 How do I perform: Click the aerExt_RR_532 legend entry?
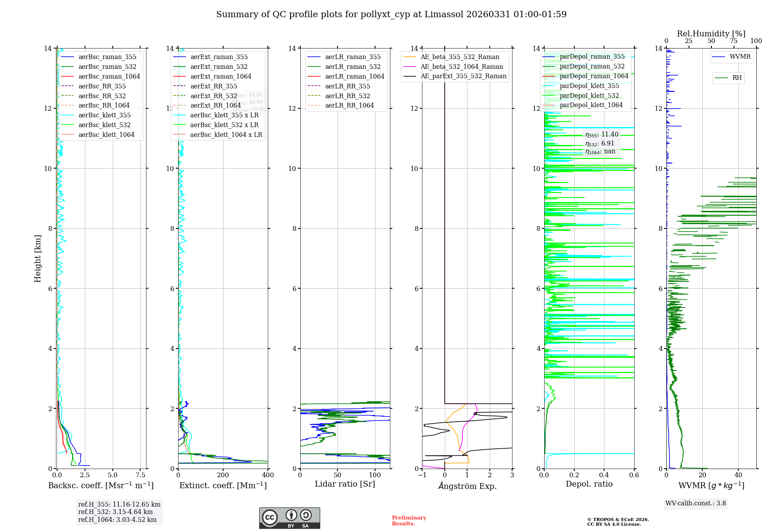pos(213,96)
